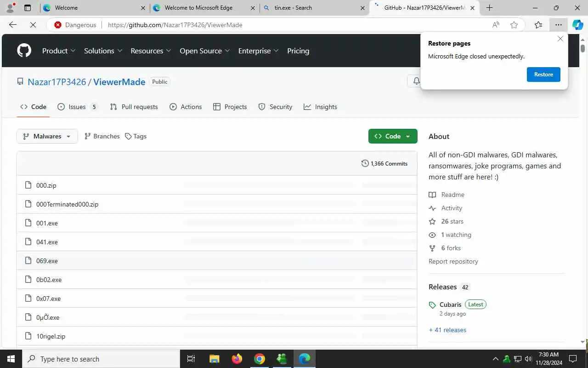This screenshot has height=368, width=588.
Task: Switch to the Pull requests tab
Action: 134,107
